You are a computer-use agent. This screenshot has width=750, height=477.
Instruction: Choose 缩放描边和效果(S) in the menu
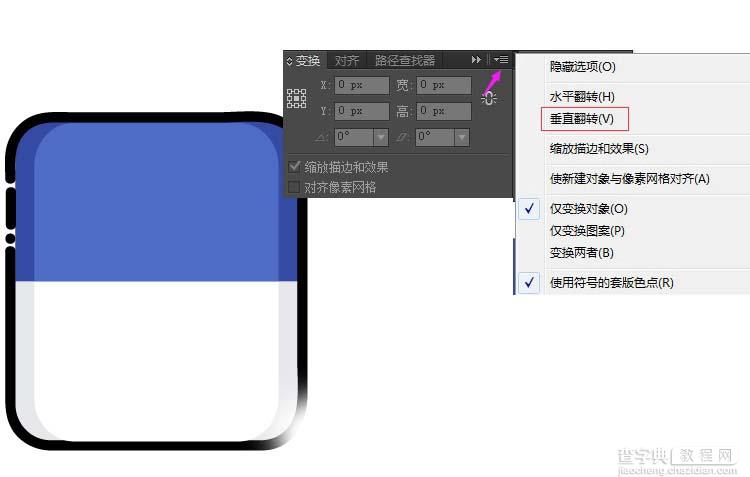(x=599, y=149)
